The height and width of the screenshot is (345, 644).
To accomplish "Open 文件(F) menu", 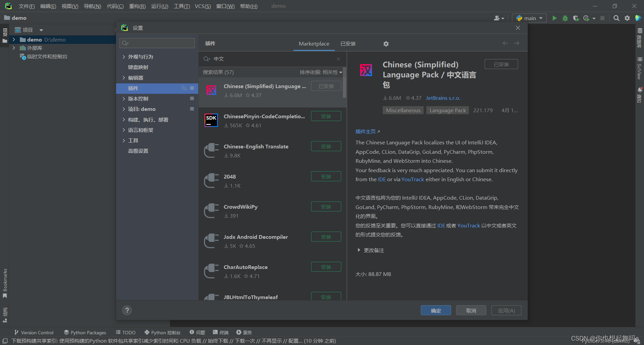I will [x=26, y=6].
